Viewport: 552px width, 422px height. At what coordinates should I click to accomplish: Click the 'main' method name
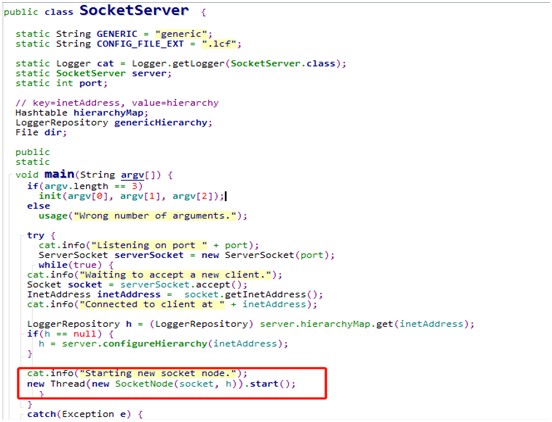point(59,174)
